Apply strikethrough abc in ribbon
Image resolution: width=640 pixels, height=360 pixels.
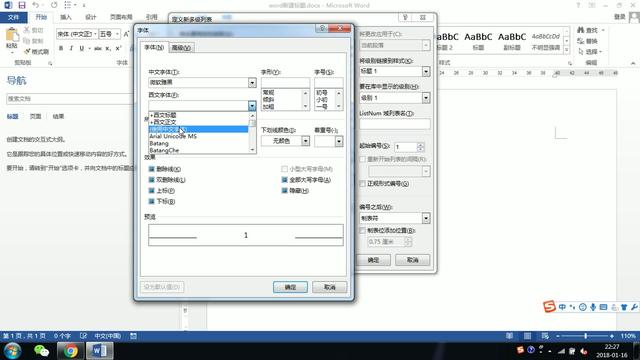(x=98, y=48)
